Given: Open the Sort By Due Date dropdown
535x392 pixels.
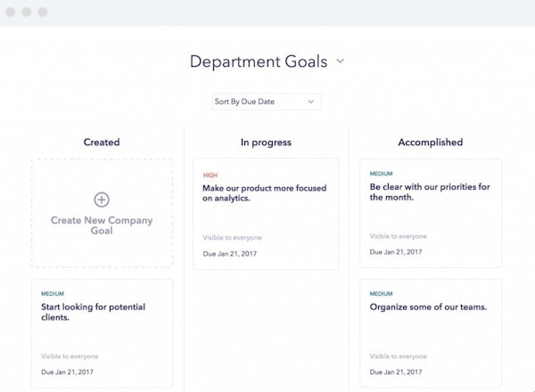Looking at the screenshot, I should pyautogui.click(x=266, y=102).
